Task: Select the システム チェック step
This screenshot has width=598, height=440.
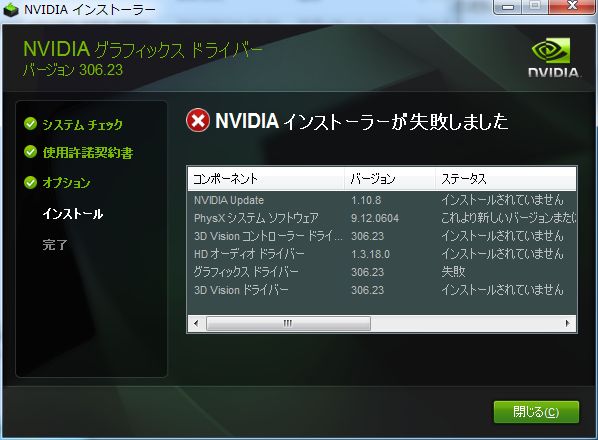Action: click(x=82, y=124)
